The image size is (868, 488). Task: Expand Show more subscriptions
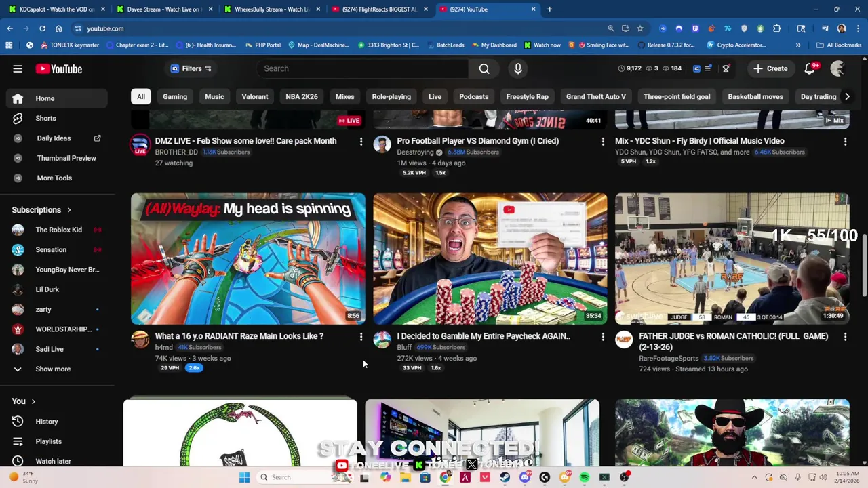pos(57,369)
